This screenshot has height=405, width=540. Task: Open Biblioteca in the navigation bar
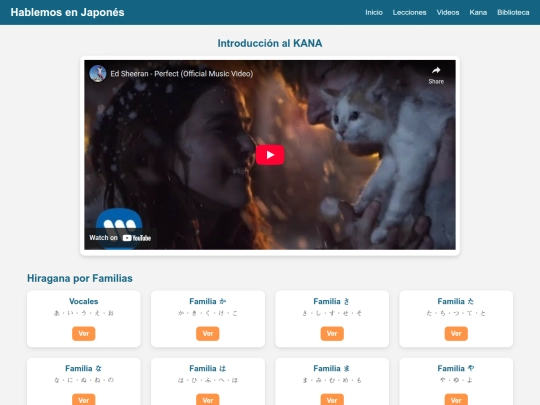pyautogui.click(x=513, y=12)
